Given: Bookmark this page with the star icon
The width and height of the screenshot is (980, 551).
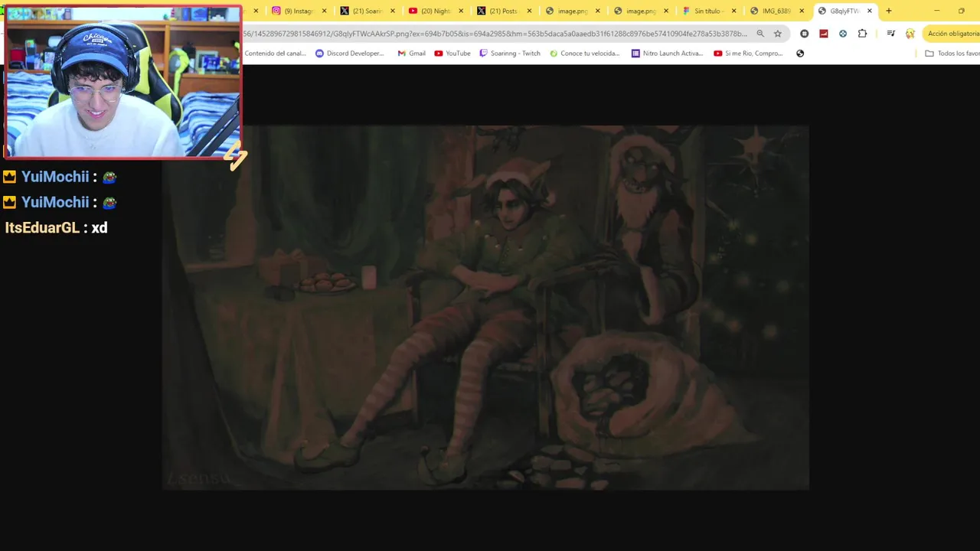Looking at the screenshot, I should click(778, 34).
